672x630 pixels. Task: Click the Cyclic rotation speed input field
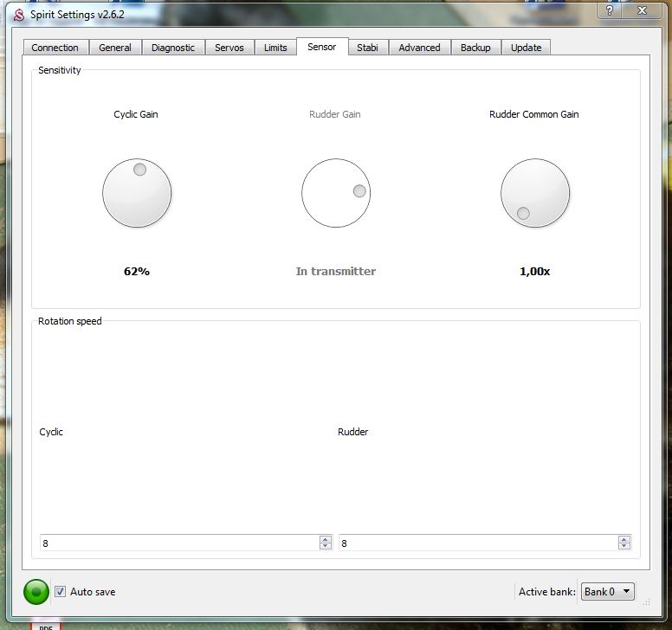point(178,543)
